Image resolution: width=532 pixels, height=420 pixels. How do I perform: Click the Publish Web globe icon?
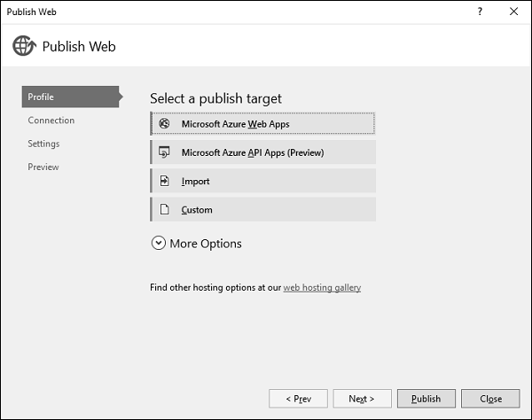(x=24, y=46)
